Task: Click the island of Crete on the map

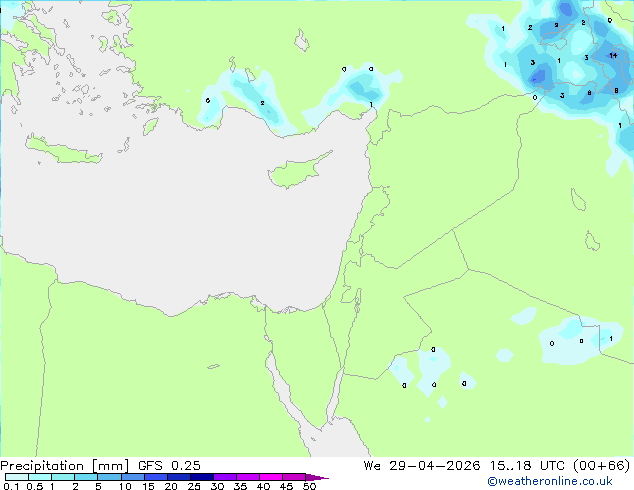Action: pyautogui.click(x=64, y=150)
